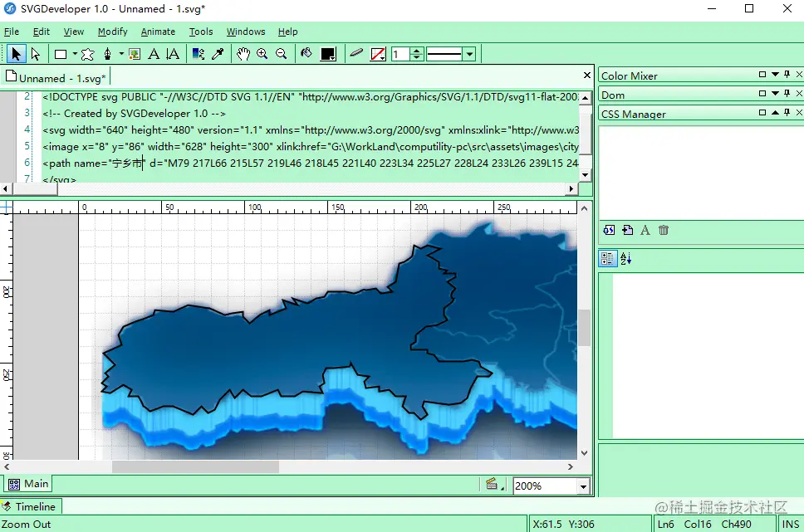Close the Dom panel

point(799,93)
